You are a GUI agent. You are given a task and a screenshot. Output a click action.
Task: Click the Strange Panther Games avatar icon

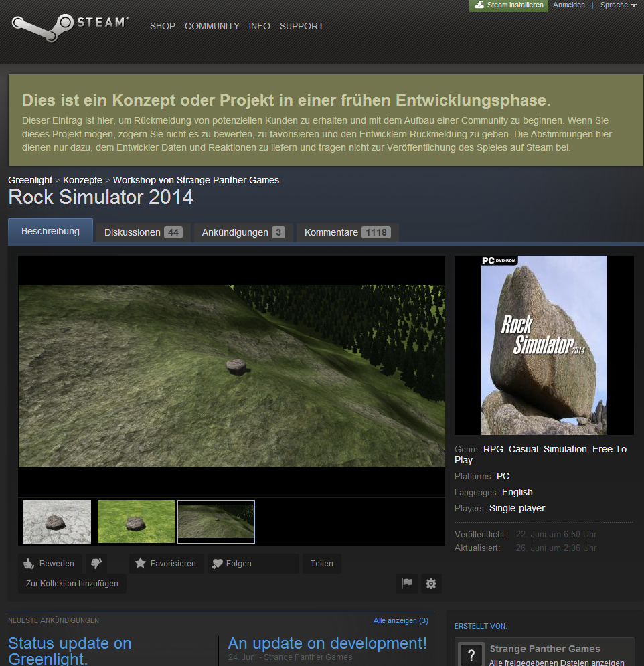(x=471, y=654)
